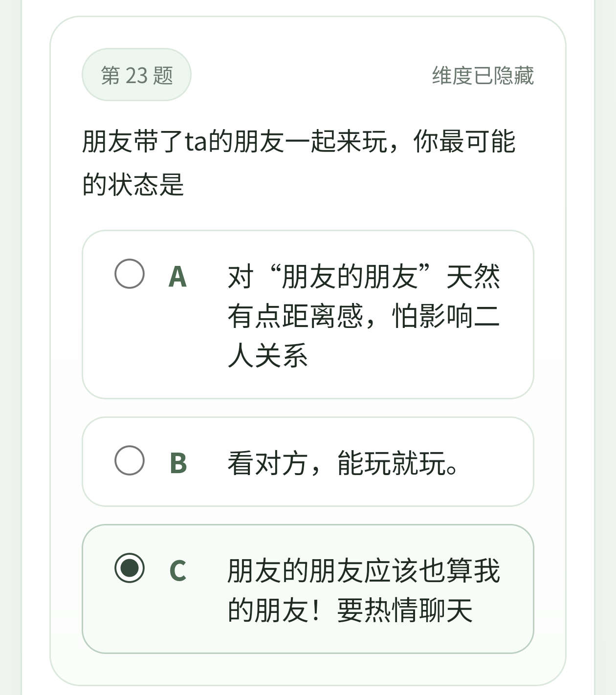Choose the answer line "朋友的朋友应该也算我"
This screenshot has width=616, height=695.
pos(364,570)
